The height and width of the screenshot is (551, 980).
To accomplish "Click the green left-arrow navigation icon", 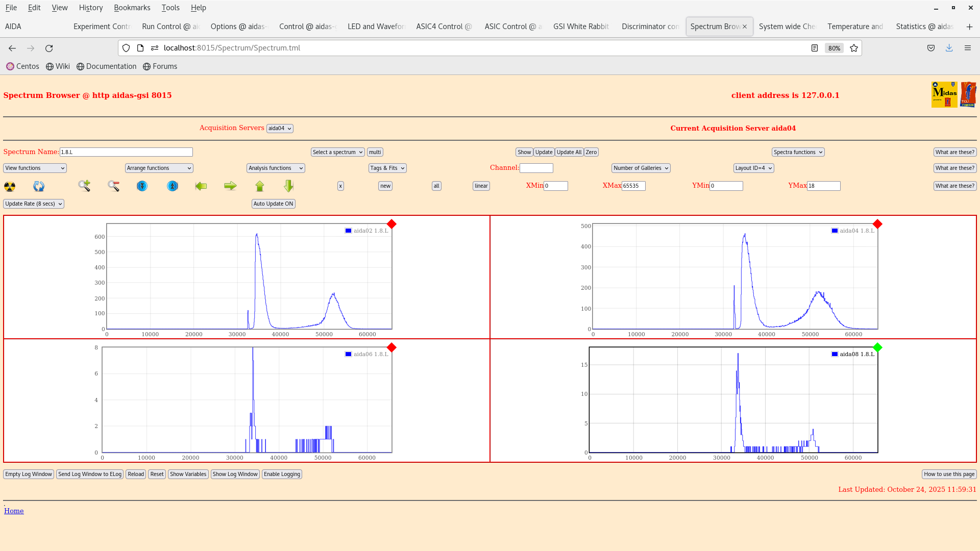I will pos(201,186).
